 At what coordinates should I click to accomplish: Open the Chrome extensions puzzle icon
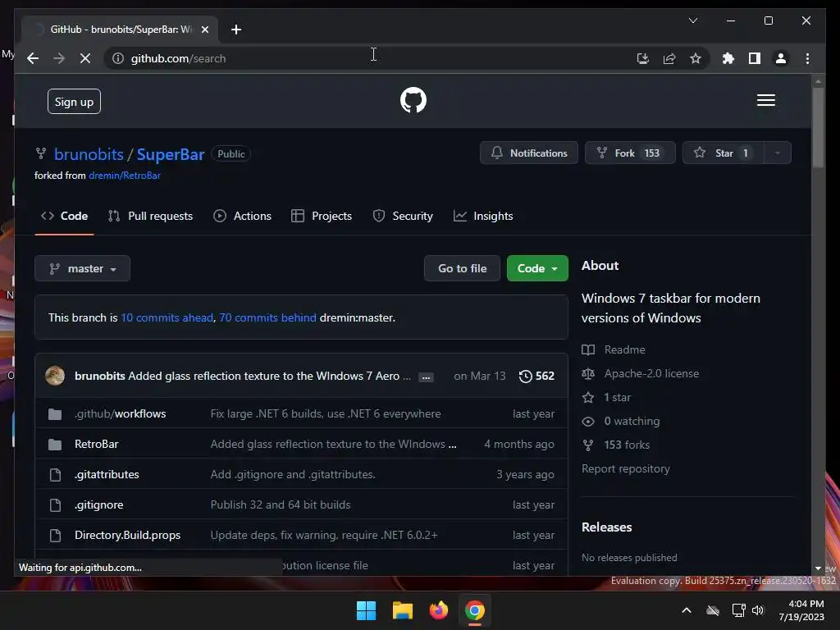[x=728, y=58]
